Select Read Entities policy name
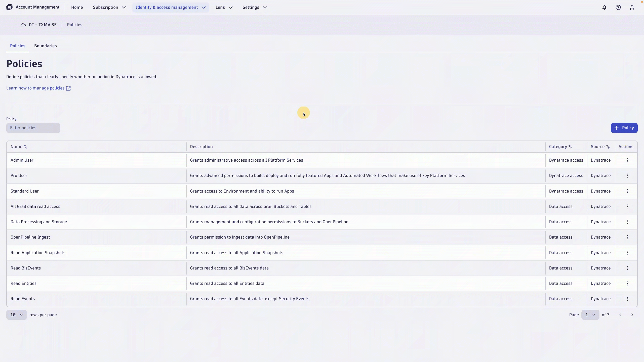The image size is (644, 362). tap(23, 284)
